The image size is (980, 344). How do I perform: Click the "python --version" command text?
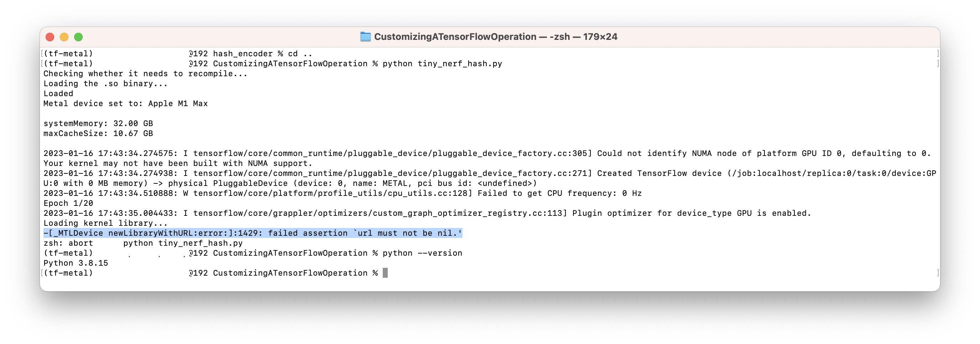click(422, 253)
